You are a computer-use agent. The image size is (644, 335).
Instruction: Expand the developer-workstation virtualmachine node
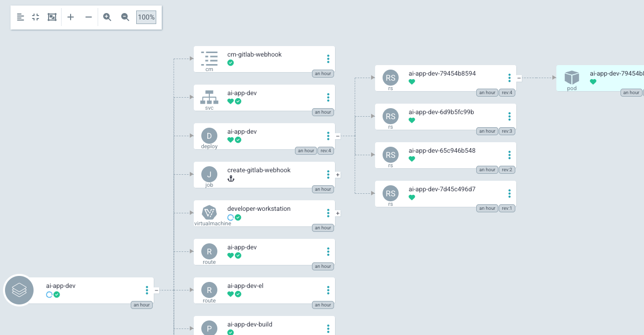tap(338, 213)
